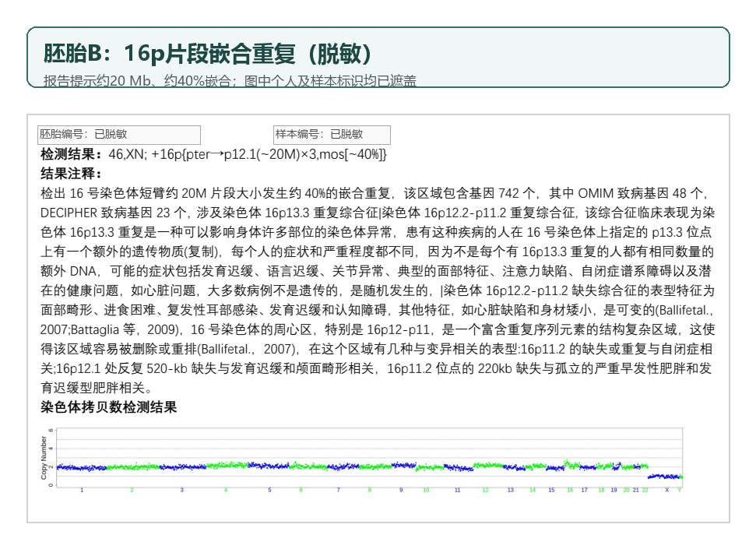The height and width of the screenshot is (549, 756).
Task: Click chromosome label 17 on the x-axis
Action: (585, 490)
